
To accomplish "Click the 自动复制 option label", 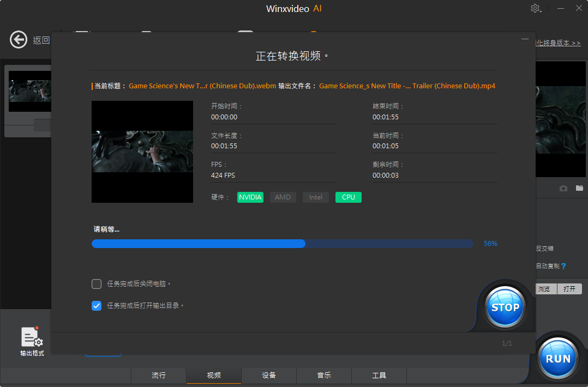I will click(548, 266).
